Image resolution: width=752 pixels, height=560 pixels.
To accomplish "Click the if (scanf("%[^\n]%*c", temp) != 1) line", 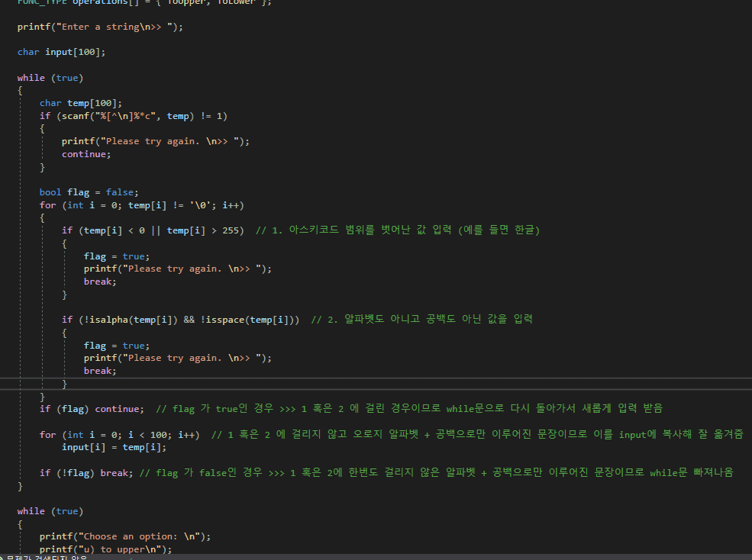I will [134, 116].
